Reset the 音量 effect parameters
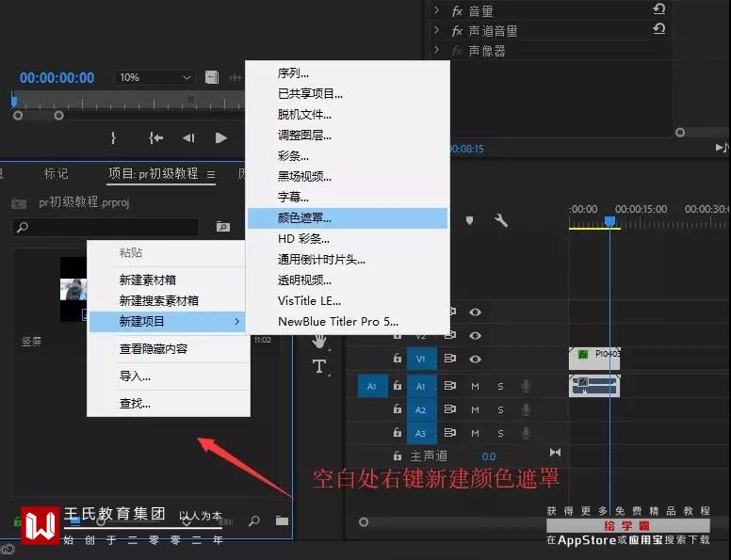The width and height of the screenshot is (731, 560). point(658,8)
